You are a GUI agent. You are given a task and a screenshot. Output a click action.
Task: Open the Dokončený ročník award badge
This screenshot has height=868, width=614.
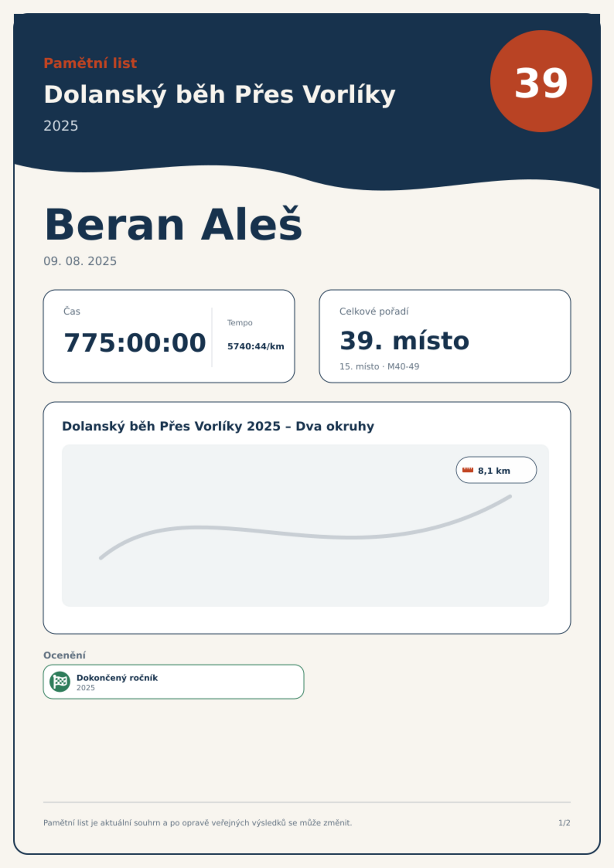coord(174,682)
